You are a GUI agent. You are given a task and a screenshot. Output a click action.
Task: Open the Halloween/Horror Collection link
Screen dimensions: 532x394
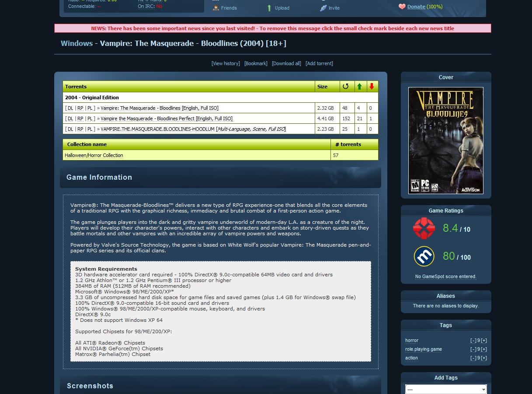94,155
